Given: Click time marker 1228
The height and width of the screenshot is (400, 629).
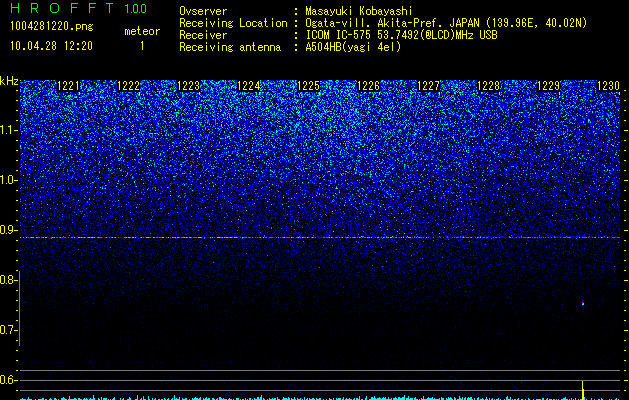Looking at the screenshot, I should (489, 86).
